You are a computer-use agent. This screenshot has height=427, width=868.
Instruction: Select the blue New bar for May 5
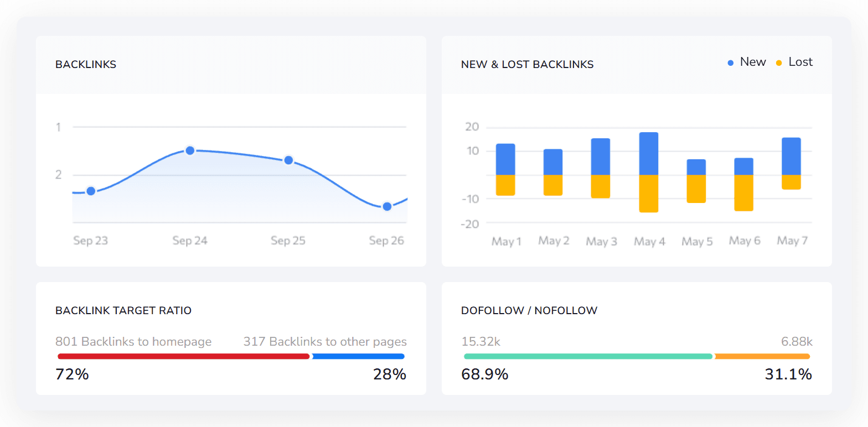pyautogui.click(x=696, y=167)
